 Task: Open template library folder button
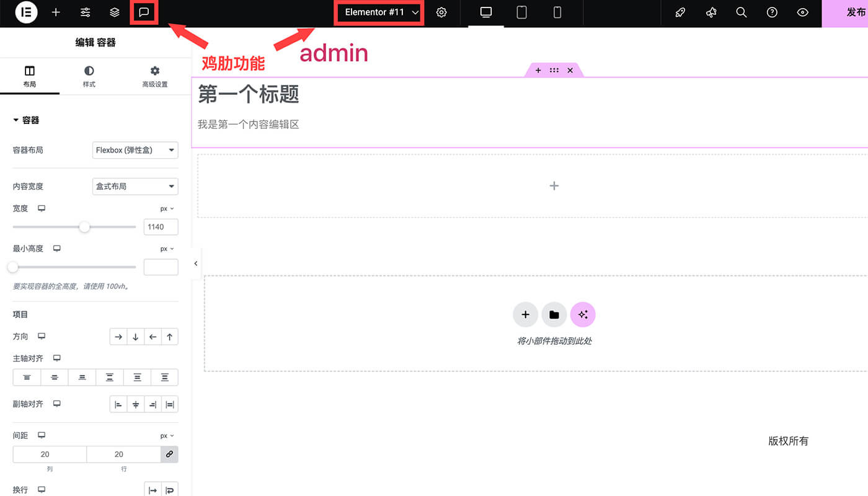click(x=554, y=315)
